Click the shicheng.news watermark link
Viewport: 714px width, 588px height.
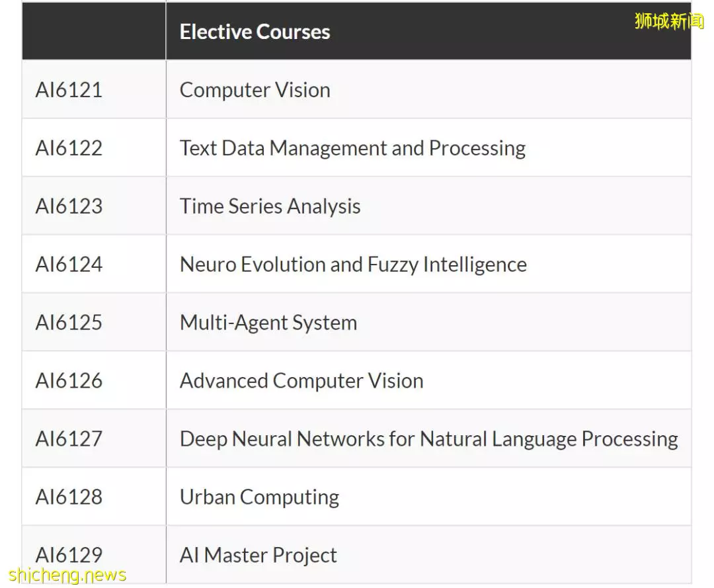pyautogui.click(x=67, y=575)
